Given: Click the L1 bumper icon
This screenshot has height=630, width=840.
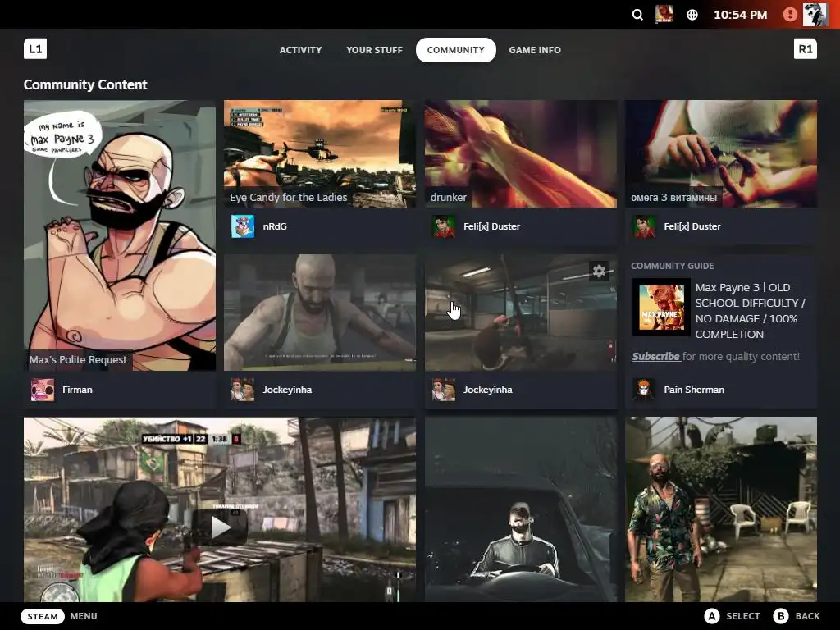Looking at the screenshot, I should pos(35,48).
